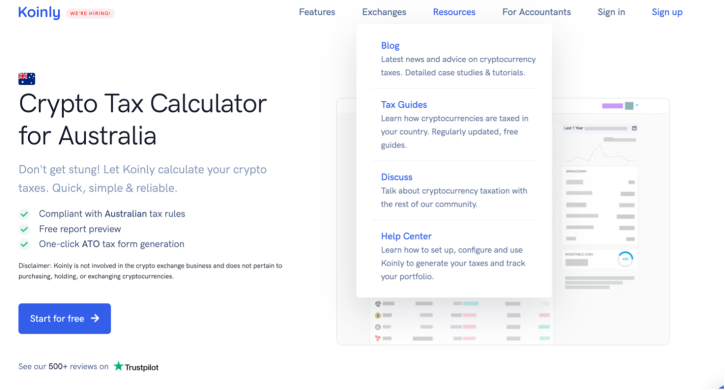Click the purple bar in dashboard preview
Image resolution: width=725 pixels, height=390 pixels.
(x=612, y=106)
